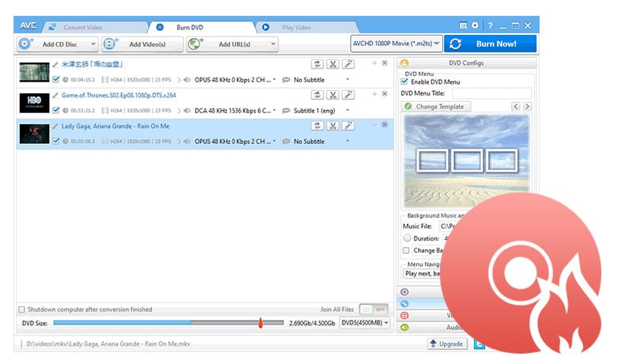The height and width of the screenshot is (364, 633).
Task: Click the Change Template button
Action: coord(436,107)
